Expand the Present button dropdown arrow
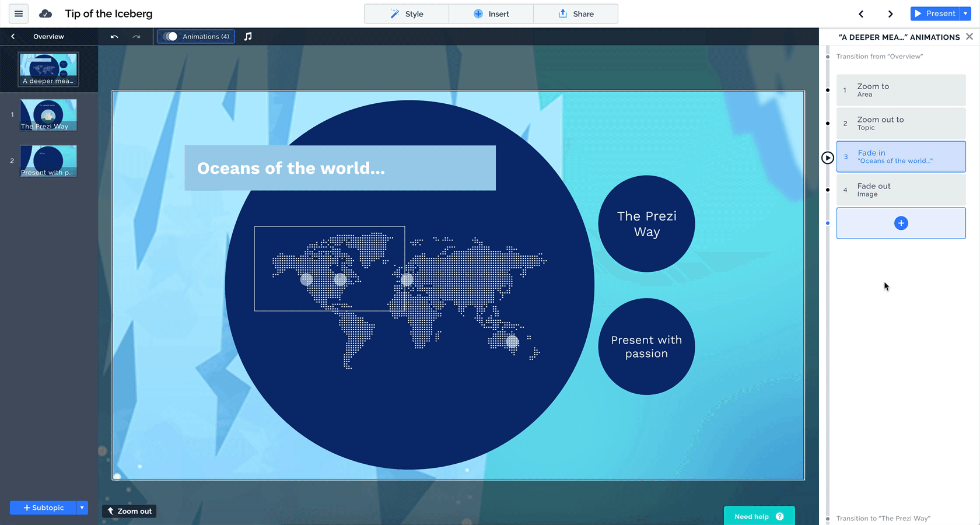This screenshot has height=525, width=980. click(965, 13)
